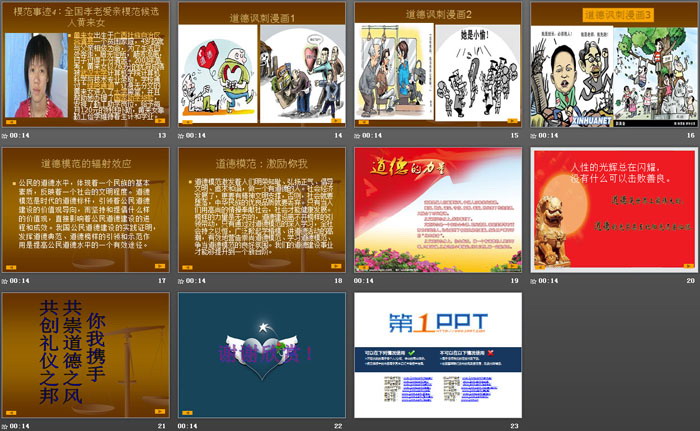Viewport: 700px width, 431px height.
Task: Select slide 20 thumbnail with red lion background
Action: (614, 210)
